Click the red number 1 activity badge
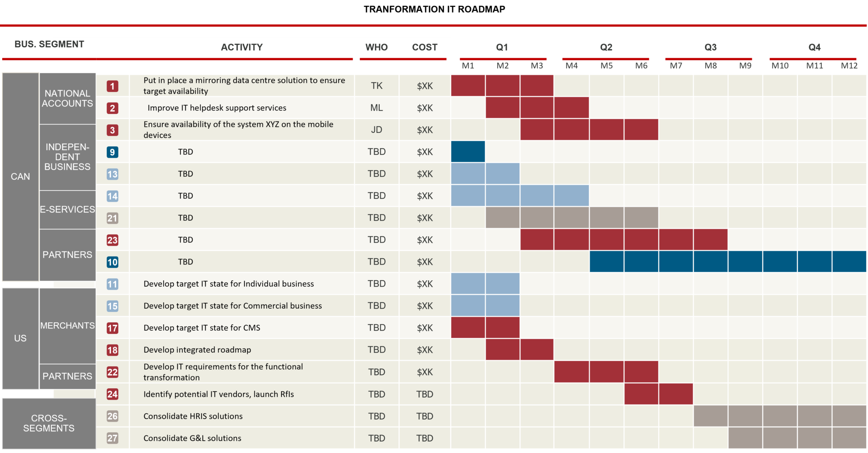 click(112, 86)
